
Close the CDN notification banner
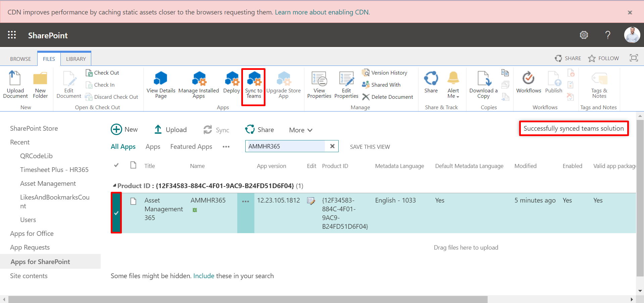(x=630, y=12)
